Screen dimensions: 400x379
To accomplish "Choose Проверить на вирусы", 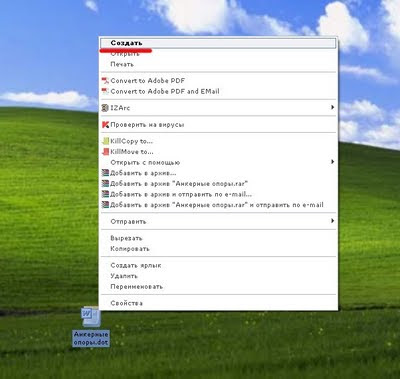I will pyautogui.click(x=218, y=125).
